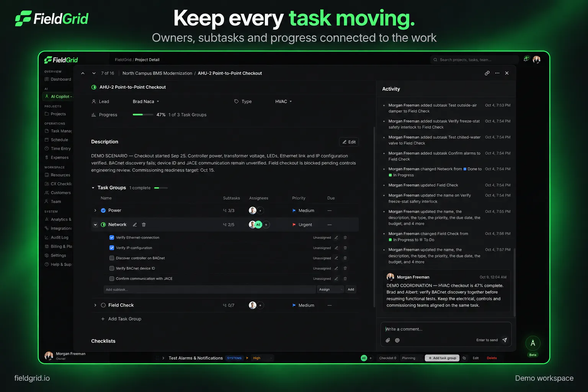Click the Edit button for Description
The height and width of the screenshot is (392, 588).
click(349, 142)
